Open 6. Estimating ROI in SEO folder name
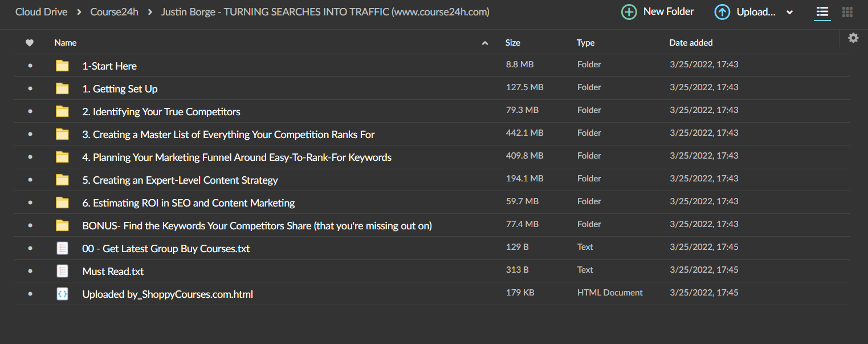The image size is (868, 344). 189,203
